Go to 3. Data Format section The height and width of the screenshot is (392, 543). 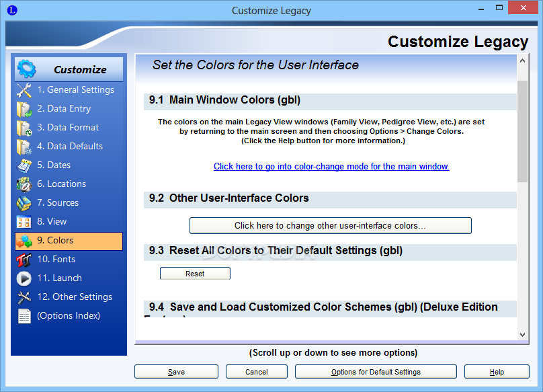tap(69, 128)
